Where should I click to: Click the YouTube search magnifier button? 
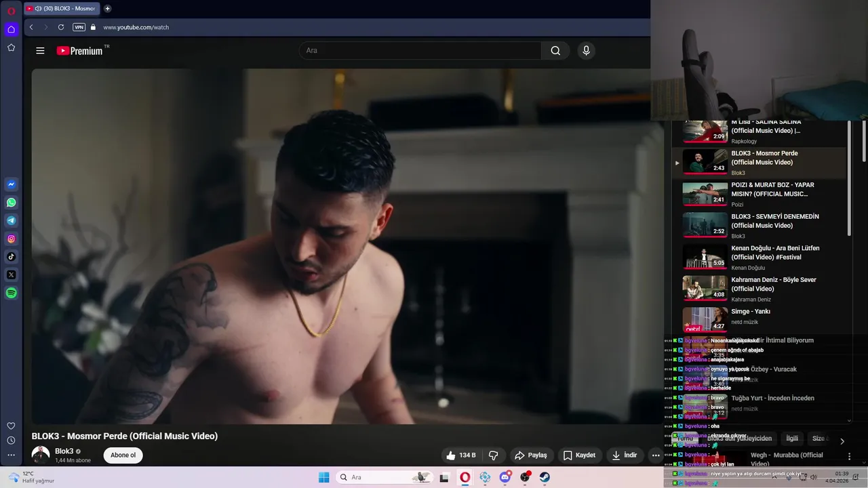point(555,51)
